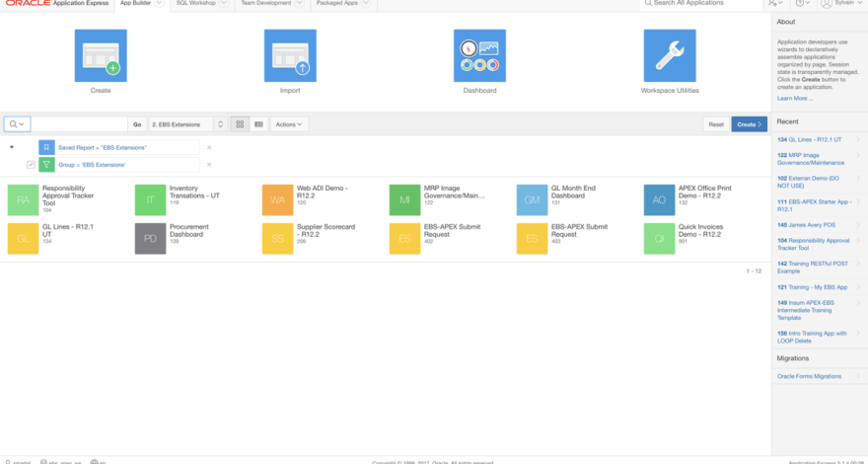
Task: Open the Sylvain user account menu
Action: click(841, 3)
